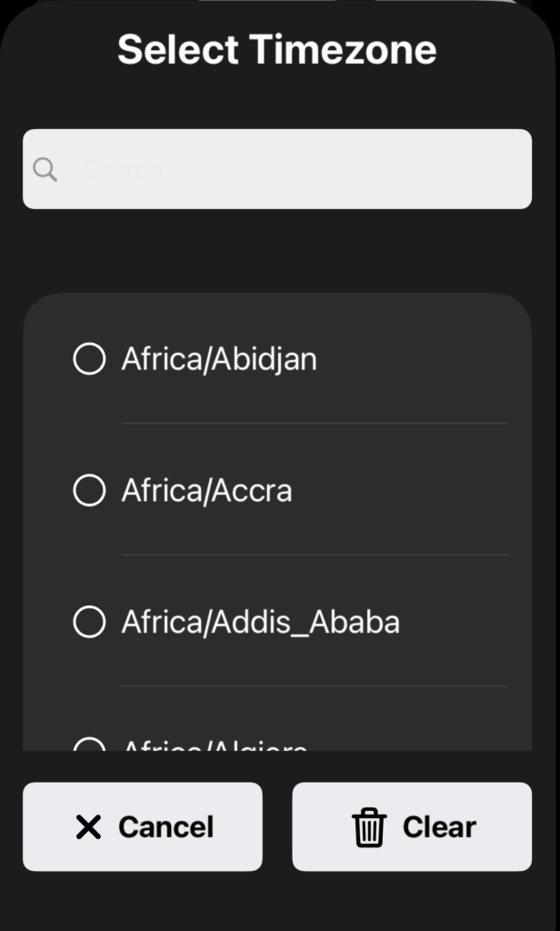The height and width of the screenshot is (931, 560).
Task: Click the trash can icon
Action: (x=369, y=827)
